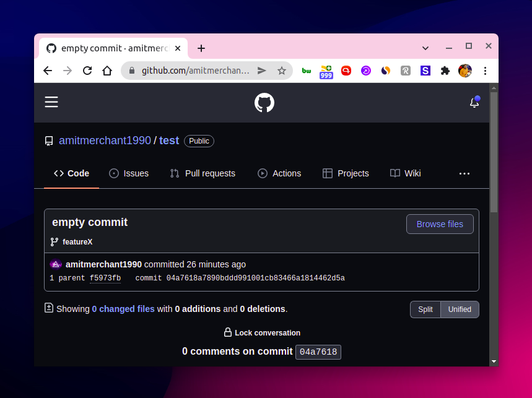Open the featureX branch link

77,242
